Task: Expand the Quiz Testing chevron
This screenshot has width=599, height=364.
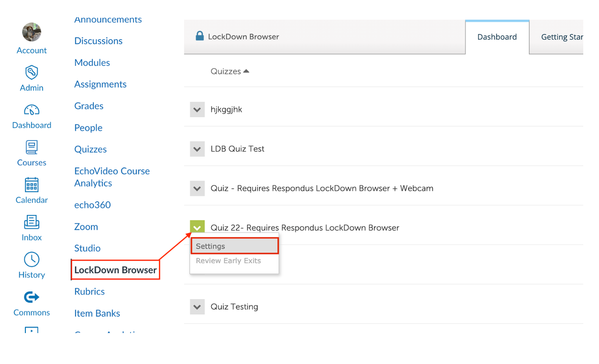Action: pos(197,307)
